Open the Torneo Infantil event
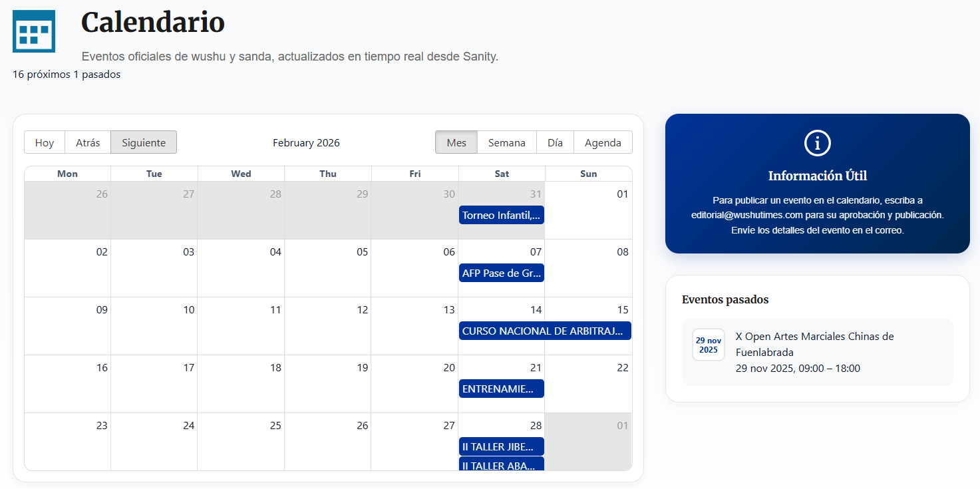 501,215
